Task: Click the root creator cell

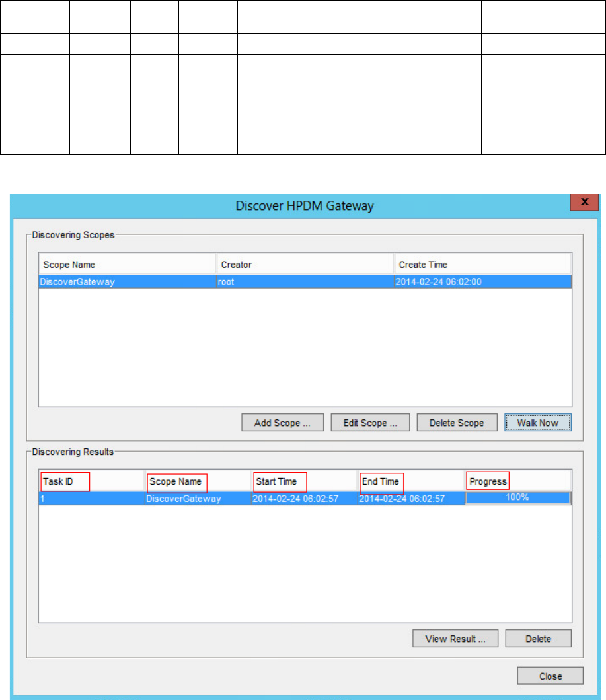Action: click(305, 282)
